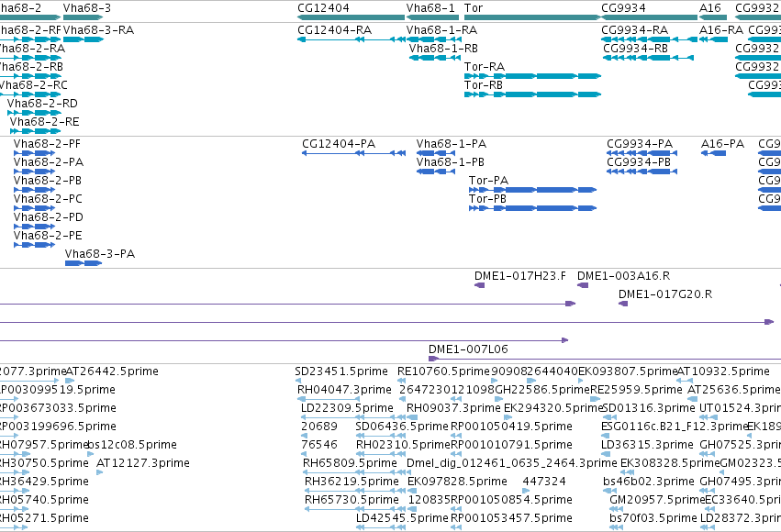
Task: Select EST RP001010791.5prime
Action: pos(511,446)
